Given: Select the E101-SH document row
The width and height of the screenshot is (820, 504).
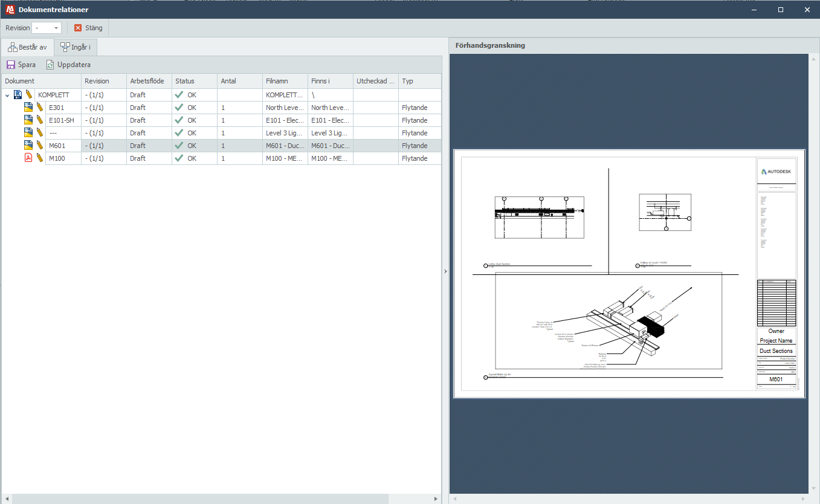Looking at the screenshot, I should coord(221,120).
